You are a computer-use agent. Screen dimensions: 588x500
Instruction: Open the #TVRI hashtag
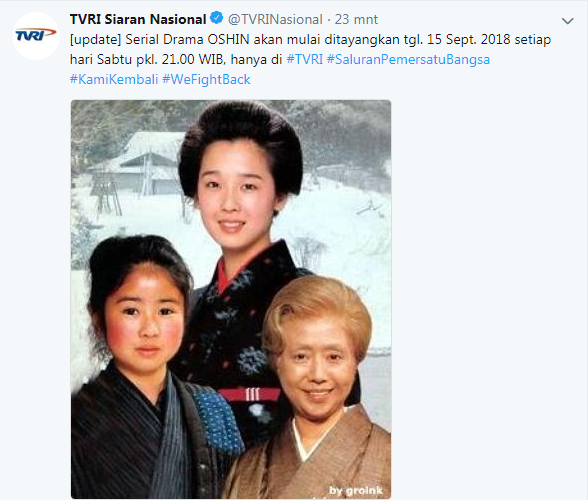304,59
